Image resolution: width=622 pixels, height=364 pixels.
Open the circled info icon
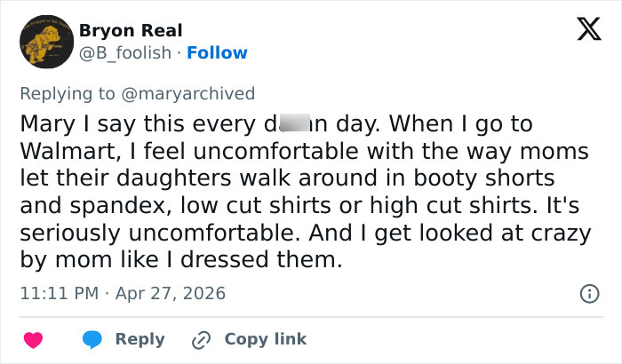click(588, 294)
